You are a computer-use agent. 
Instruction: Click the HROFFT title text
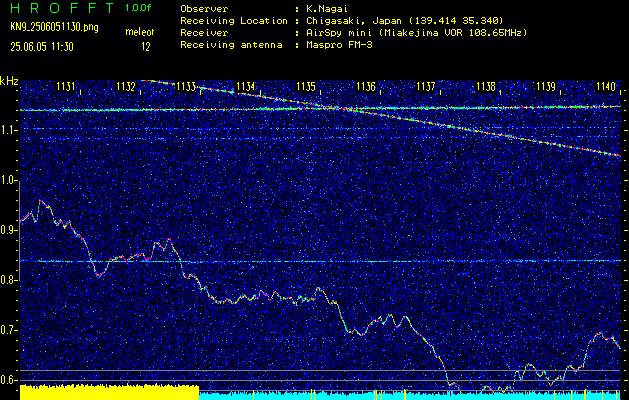63,8
